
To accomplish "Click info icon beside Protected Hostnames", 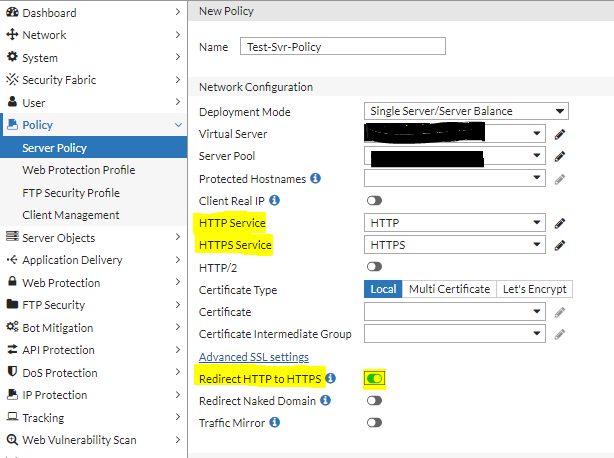I will click(315, 178).
